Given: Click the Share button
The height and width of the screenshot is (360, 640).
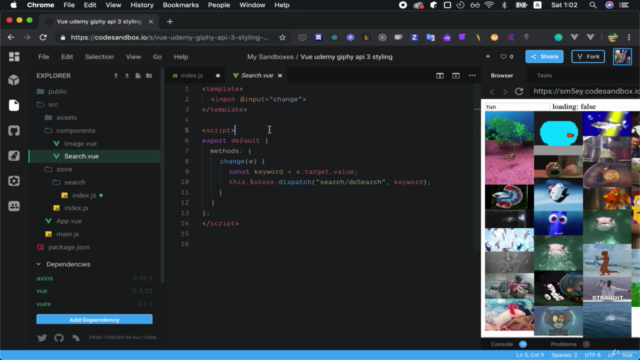Looking at the screenshot, I should (x=544, y=57).
